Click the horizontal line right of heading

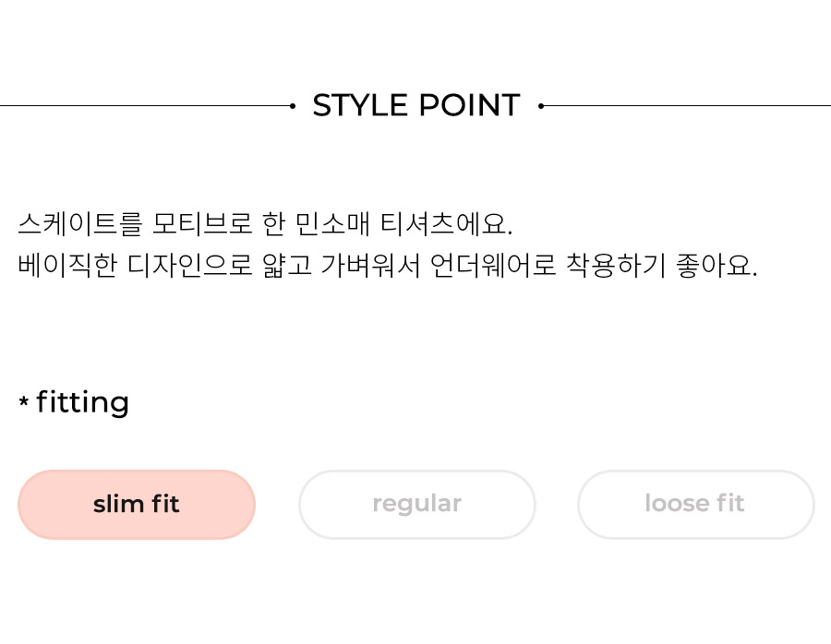(x=687, y=106)
